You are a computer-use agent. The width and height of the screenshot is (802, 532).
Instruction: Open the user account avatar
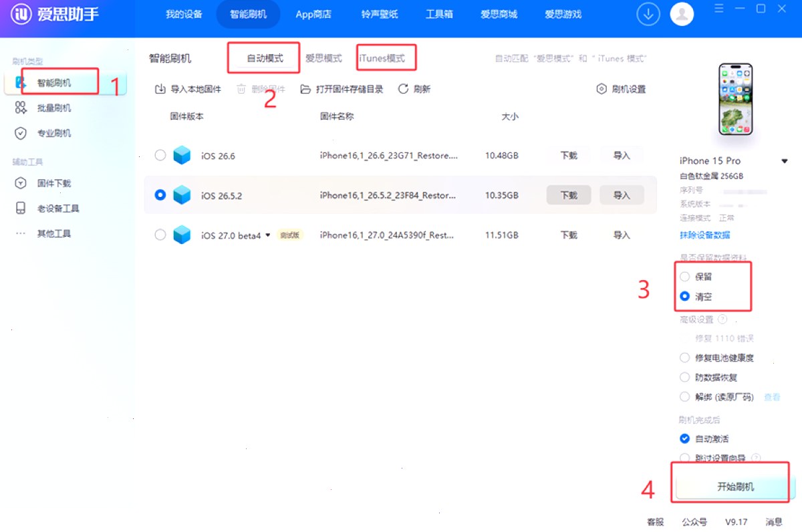pos(682,14)
